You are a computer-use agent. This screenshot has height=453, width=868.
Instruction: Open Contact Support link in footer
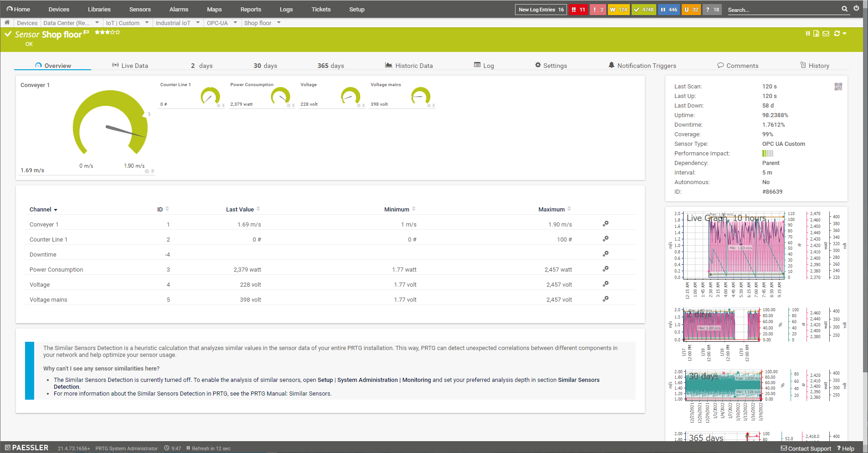coord(806,448)
